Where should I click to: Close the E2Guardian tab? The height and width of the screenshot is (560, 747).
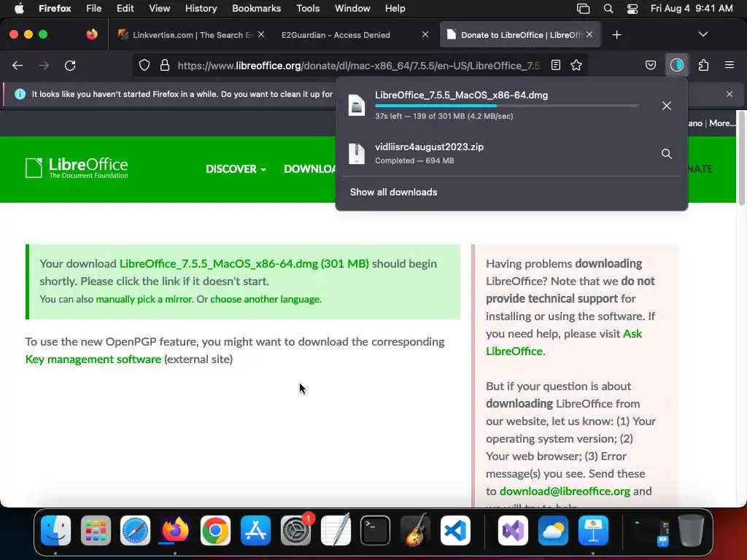425,34
